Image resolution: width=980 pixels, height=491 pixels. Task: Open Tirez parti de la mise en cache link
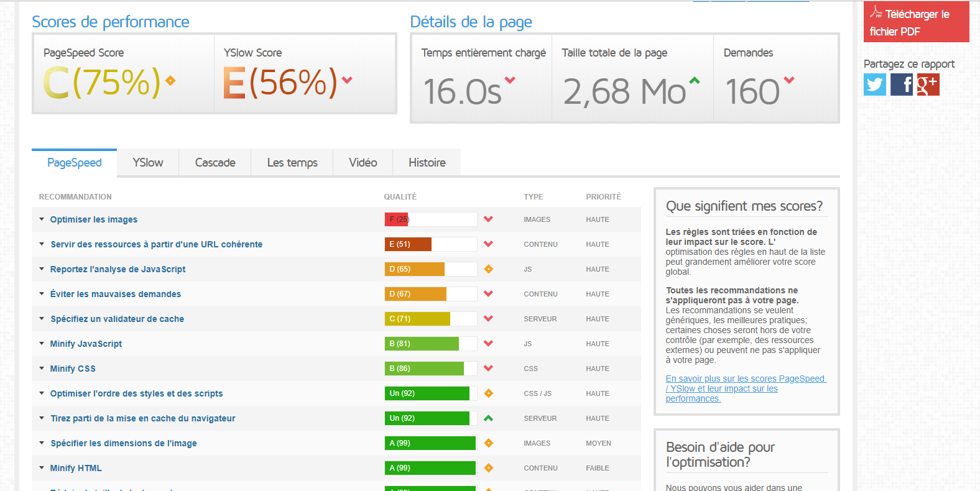(143, 418)
